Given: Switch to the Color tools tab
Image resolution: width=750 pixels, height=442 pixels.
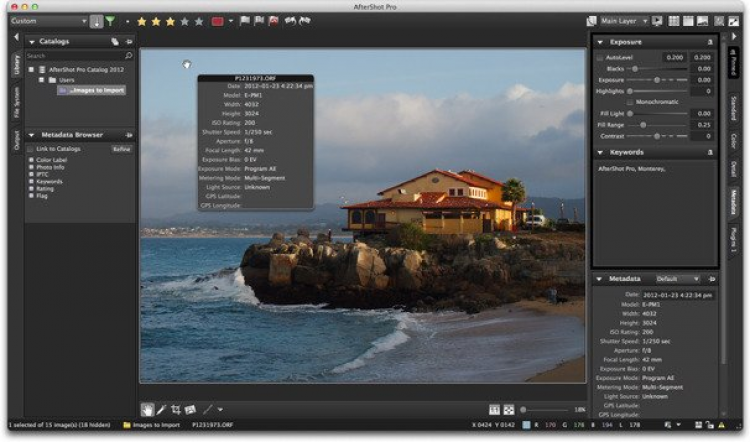Looking at the screenshot, I should [x=733, y=141].
